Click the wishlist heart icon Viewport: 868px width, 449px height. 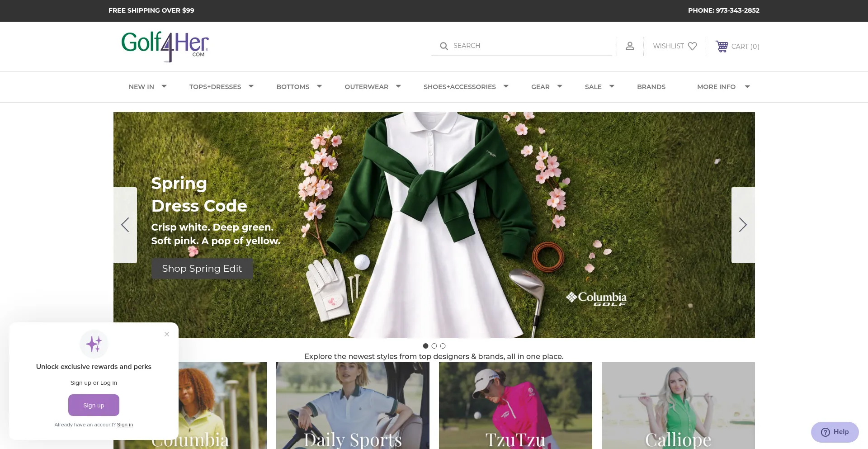tap(692, 46)
